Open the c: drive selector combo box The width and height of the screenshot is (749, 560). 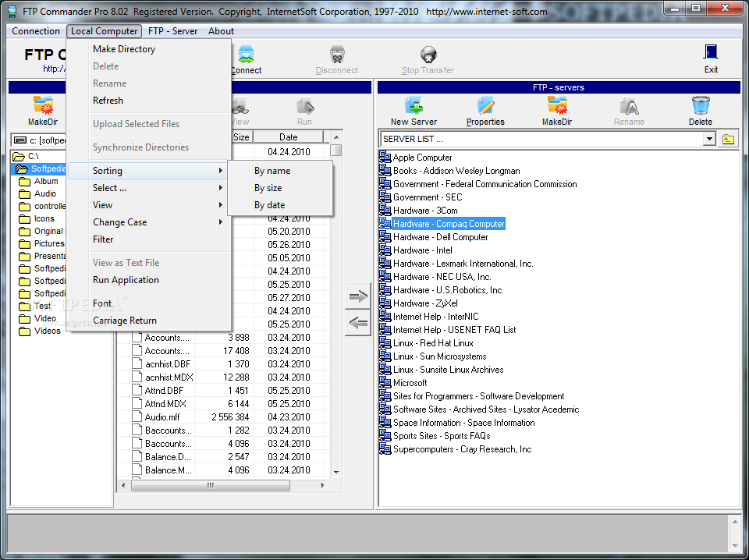pyautogui.click(x=39, y=140)
